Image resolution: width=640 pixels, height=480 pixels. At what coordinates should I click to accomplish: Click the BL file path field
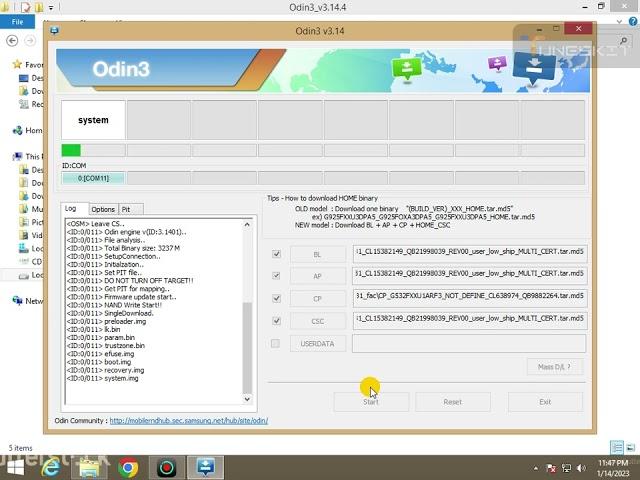(470, 252)
